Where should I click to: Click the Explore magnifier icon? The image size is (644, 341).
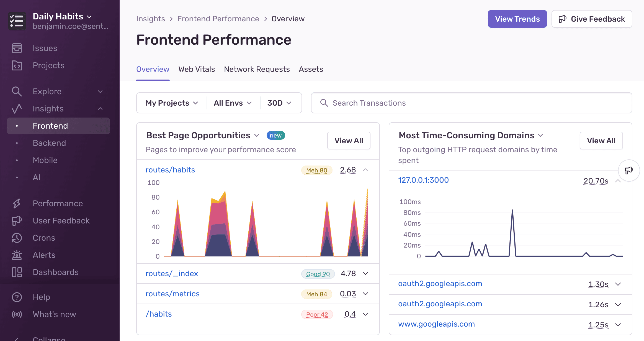17,91
